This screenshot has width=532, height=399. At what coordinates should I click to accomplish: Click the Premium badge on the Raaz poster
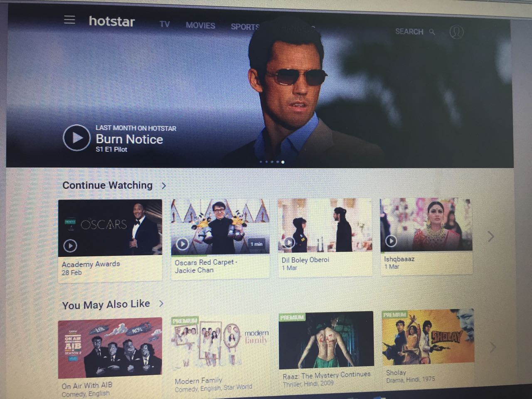pos(292,318)
